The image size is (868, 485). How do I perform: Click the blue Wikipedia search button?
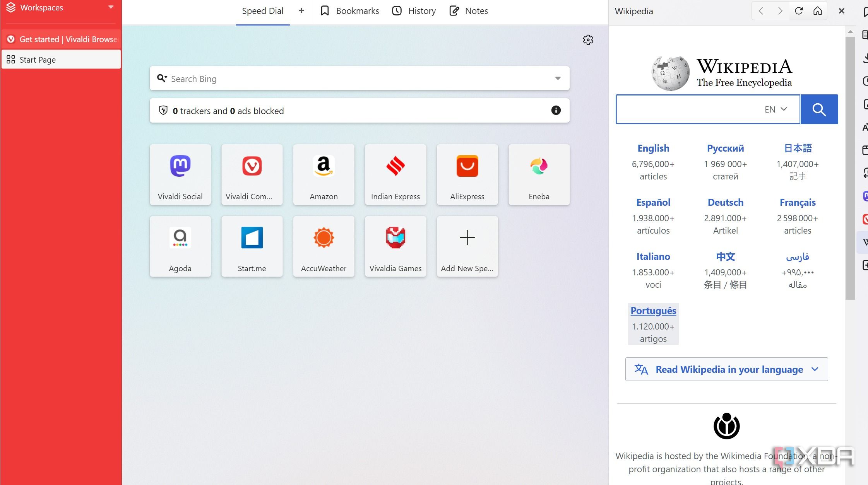click(x=819, y=109)
